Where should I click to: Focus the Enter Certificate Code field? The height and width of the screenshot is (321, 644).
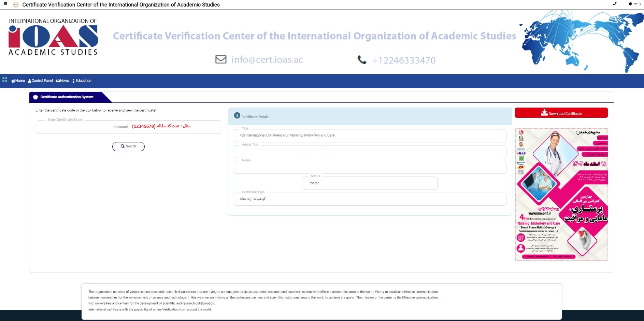pos(129,127)
